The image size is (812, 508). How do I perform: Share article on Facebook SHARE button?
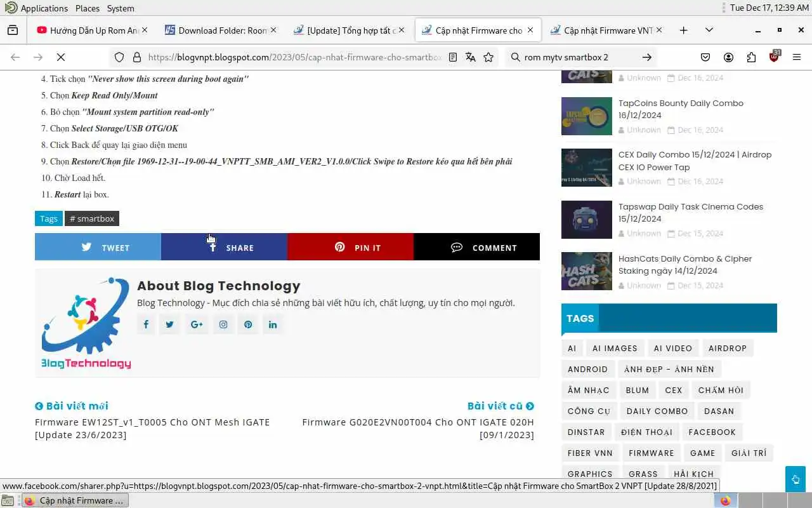coord(224,247)
